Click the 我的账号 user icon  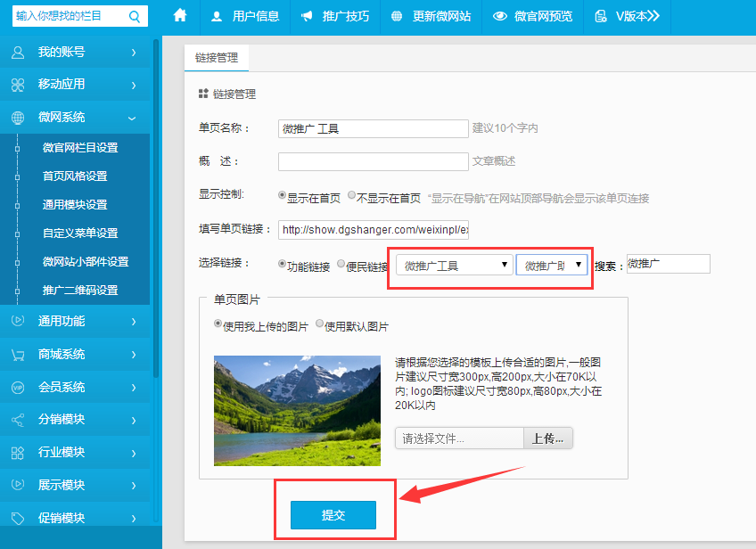click(18, 53)
